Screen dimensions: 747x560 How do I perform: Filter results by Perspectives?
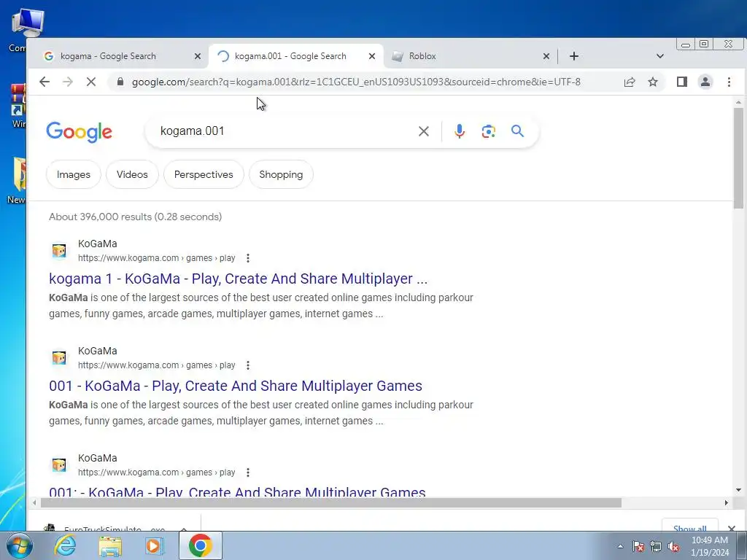[x=204, y=174]
